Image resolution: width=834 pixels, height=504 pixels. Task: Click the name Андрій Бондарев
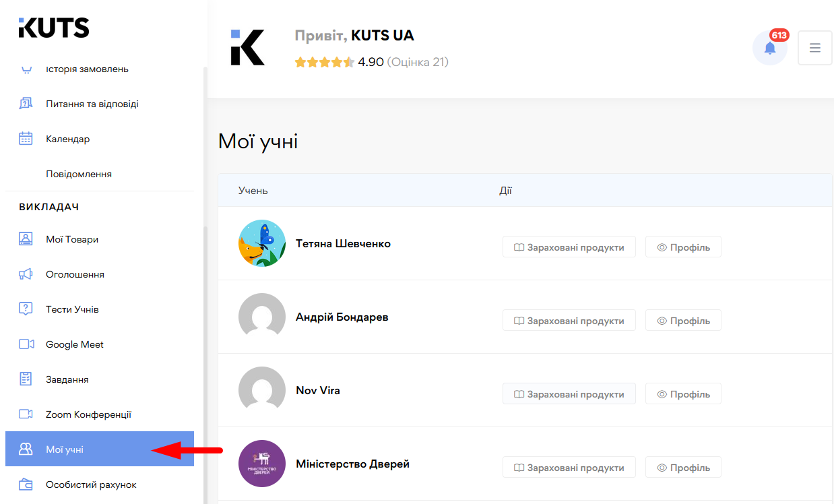point(342,317)
